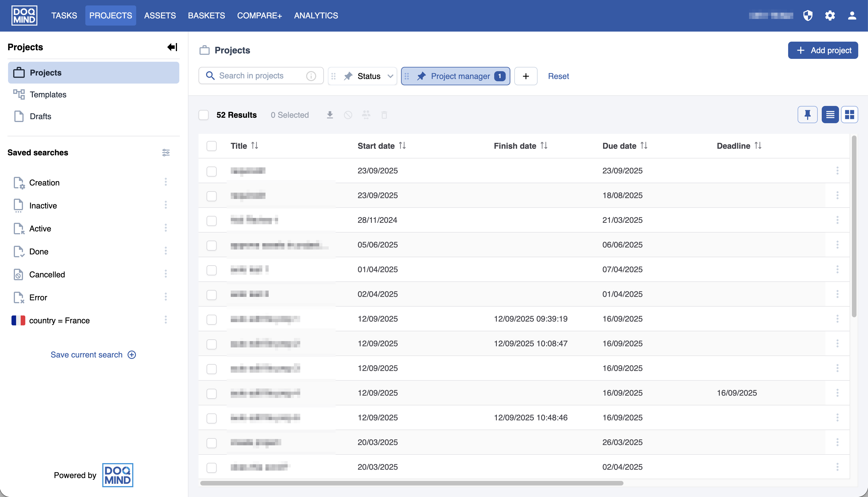This screenshot has width=868, height=497.
Task: Go to TASKS tab
Action: click(64, 15)
